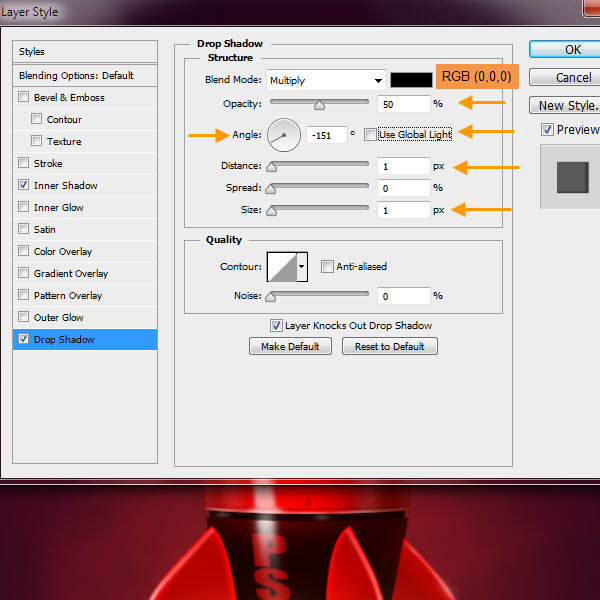
Task: Enable the Anti-aliased checkbox
Action: coord(327,267)
